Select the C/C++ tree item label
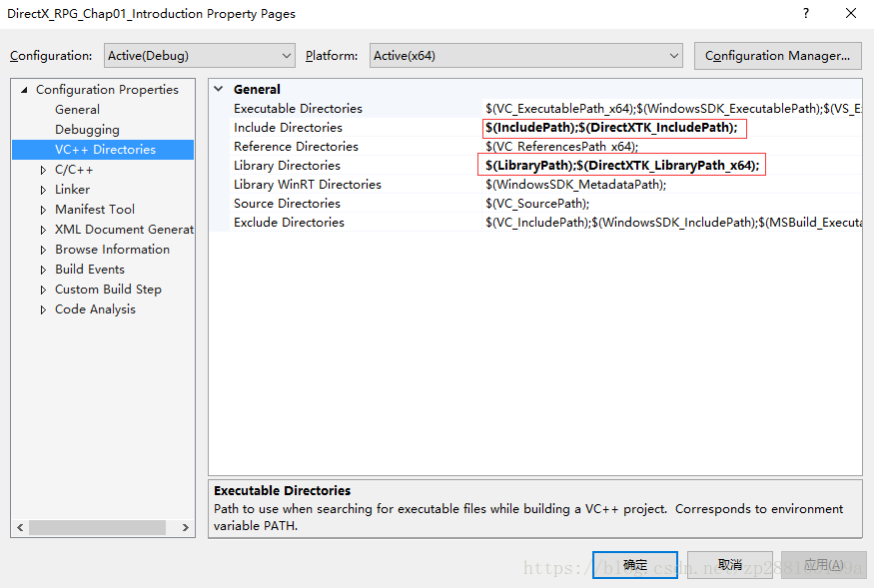 pos(74,170)
